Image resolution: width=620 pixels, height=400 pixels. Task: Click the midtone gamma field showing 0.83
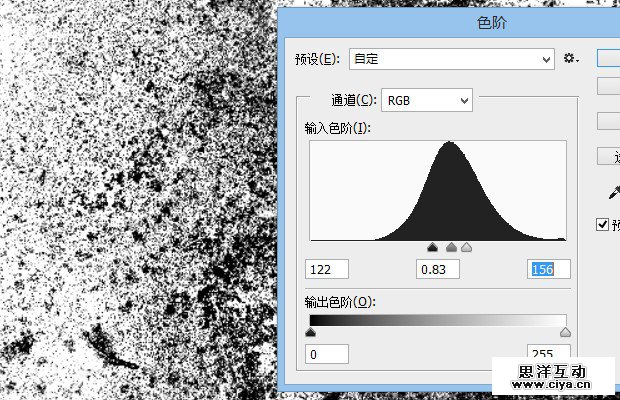pyautogui.click(x=437, y=269)
